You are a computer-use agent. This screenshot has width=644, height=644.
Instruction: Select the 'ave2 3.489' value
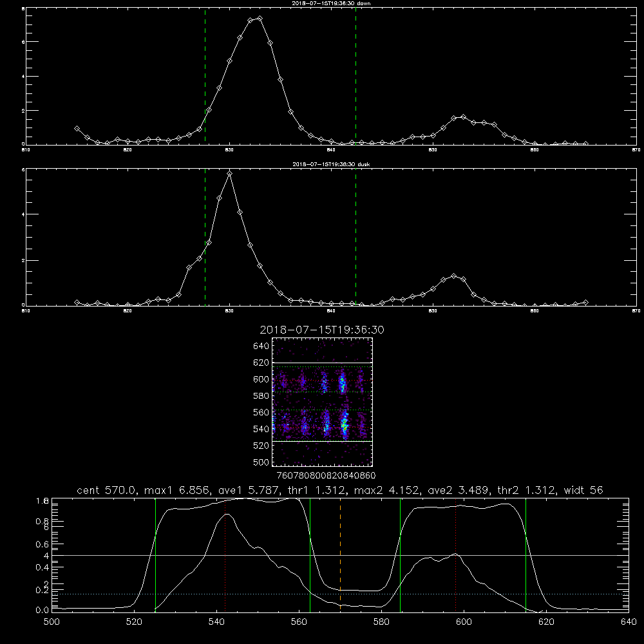459,490
